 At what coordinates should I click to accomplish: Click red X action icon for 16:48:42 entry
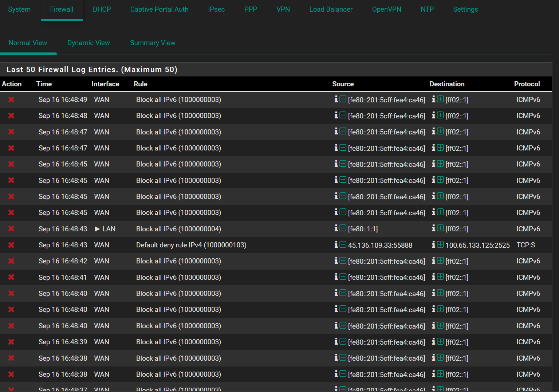[x=11, y=261]
